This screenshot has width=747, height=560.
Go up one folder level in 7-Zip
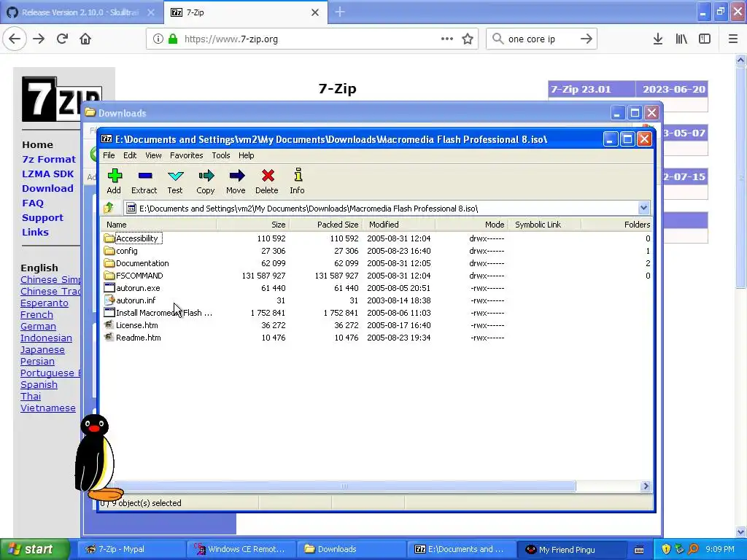[109, 208]
